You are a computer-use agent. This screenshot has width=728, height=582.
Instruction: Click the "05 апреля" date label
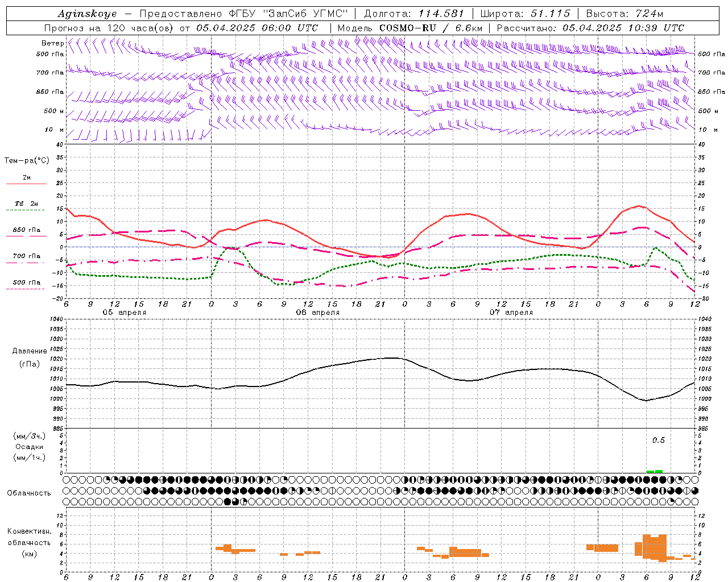[x=124, y=313]
